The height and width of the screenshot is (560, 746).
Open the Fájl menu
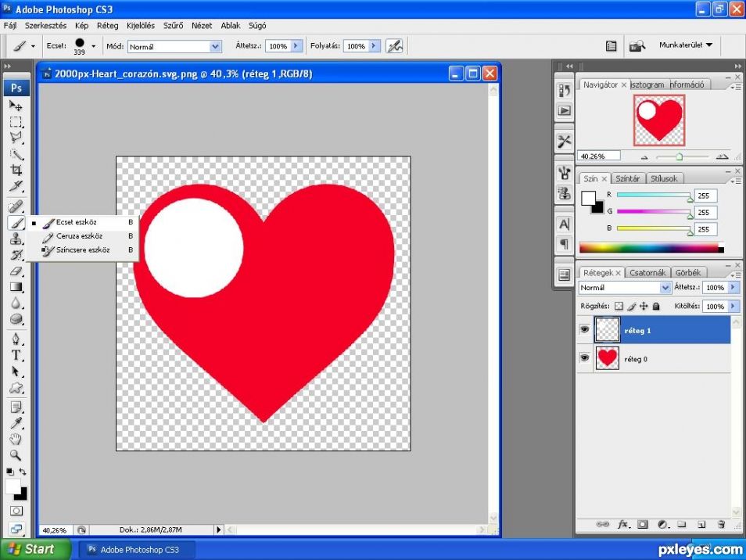click(10, 25)
